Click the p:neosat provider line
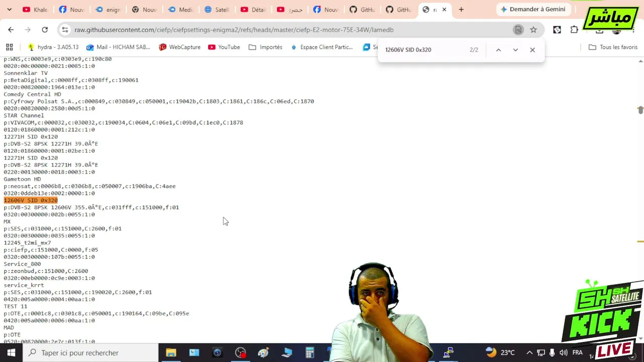Image resolution: width=644 pixels, height=362 pixels. point(90,186)
